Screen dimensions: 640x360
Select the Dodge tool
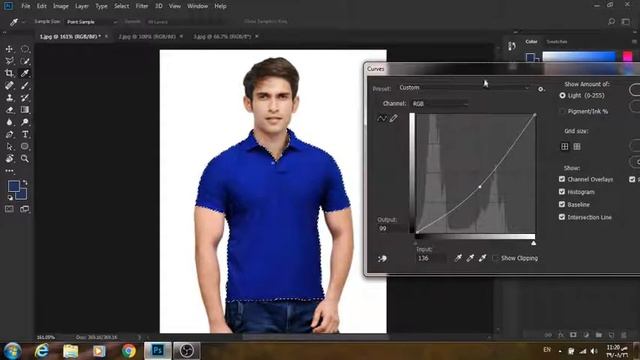coord(25,122)
